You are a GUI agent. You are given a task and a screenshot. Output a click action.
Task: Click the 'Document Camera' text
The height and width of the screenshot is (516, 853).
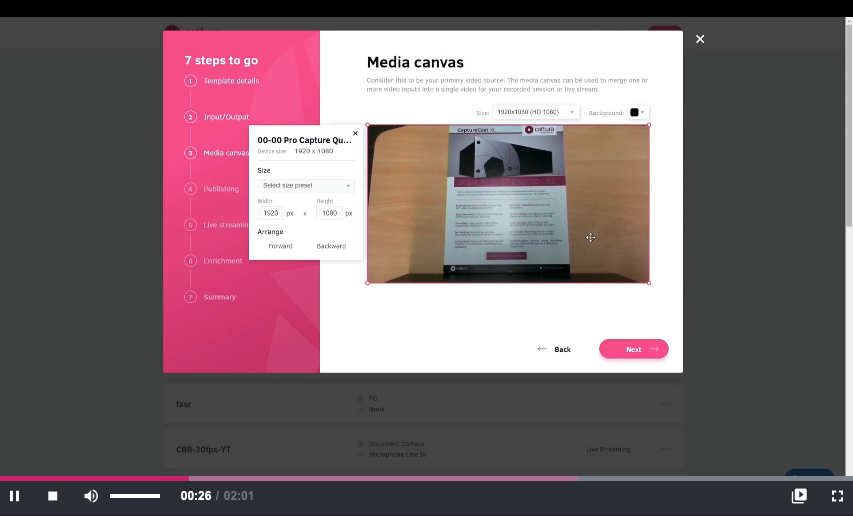click(x=396, y=444)
